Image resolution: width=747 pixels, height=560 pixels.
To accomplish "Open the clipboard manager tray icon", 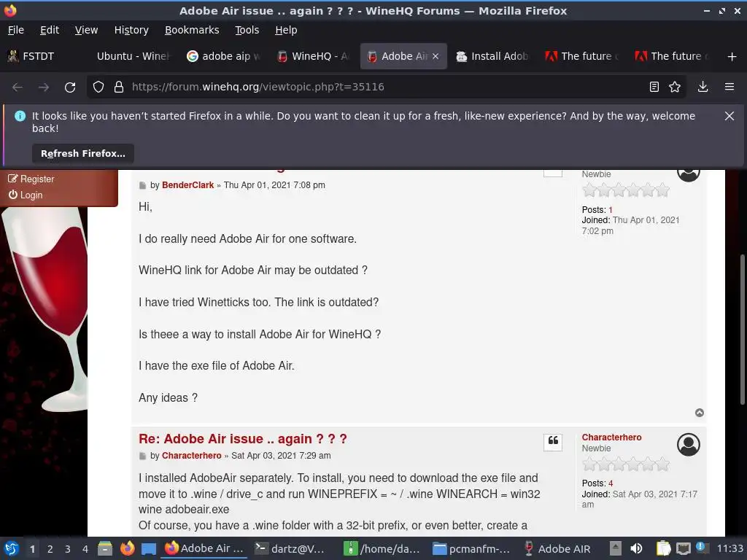I will click(662, 548).
